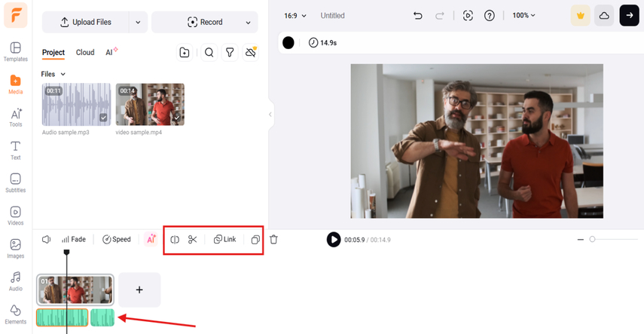Select the first audio segment in timeline
The width and height of the screenshot is (644, 334).
coord(62,317)
